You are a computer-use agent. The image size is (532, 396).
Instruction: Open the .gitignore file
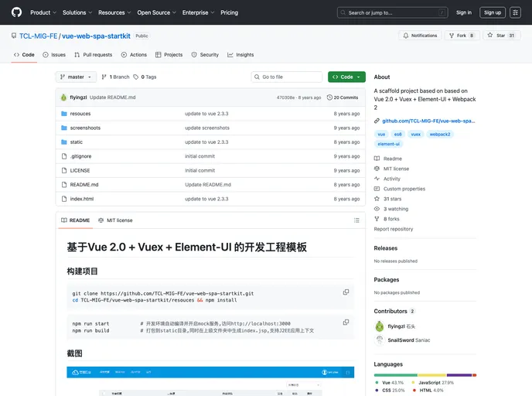click(80, 156)
